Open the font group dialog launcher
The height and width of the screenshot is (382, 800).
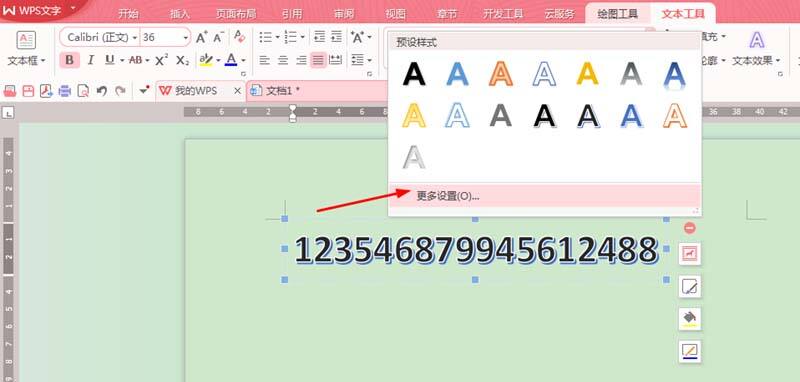243,74
